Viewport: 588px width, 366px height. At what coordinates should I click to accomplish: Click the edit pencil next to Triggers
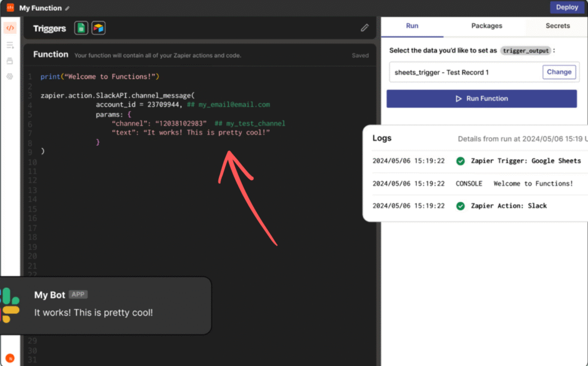pos(365,27)
